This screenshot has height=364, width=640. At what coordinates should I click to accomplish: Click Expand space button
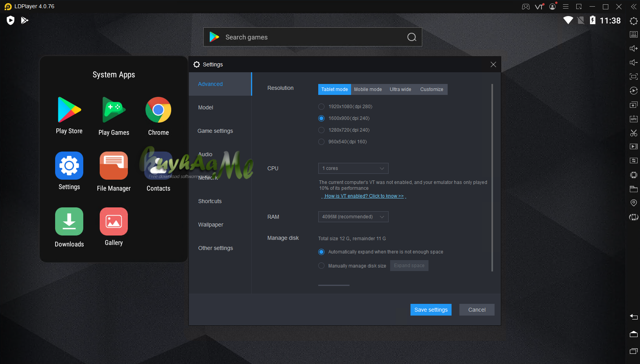click(409, 266)
